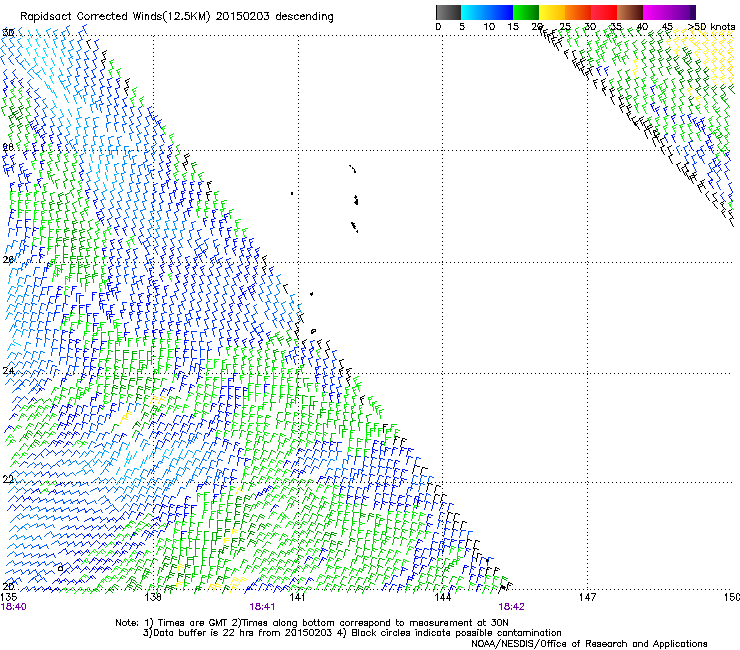Click the purple time stamp '18:40'
Screen dimensions: 740x650
14,607
